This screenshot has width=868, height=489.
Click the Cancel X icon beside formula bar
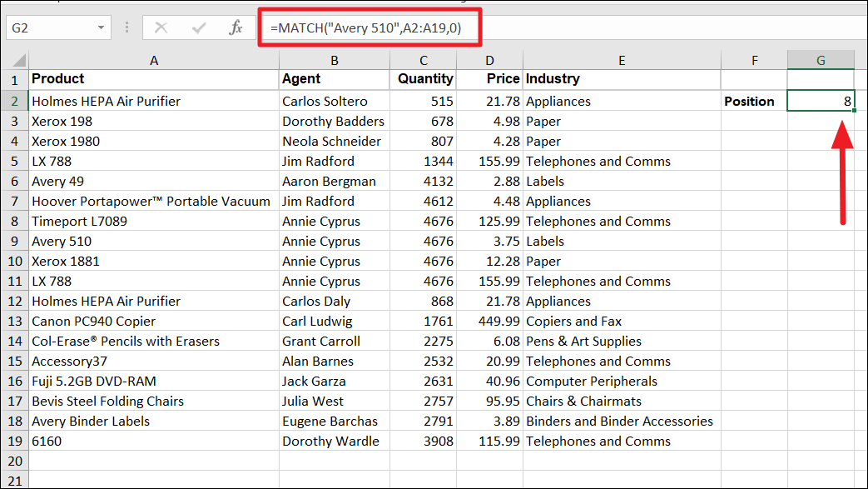click(x=161, y=27)
